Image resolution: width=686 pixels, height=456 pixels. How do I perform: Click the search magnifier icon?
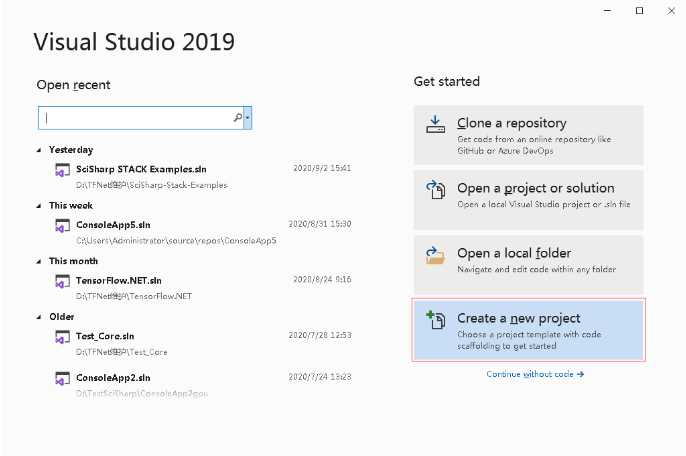point(238,118)
